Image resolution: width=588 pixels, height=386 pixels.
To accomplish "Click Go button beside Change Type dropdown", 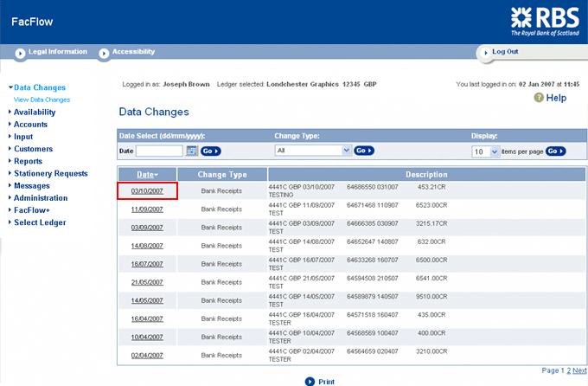I will coord(364,151).
